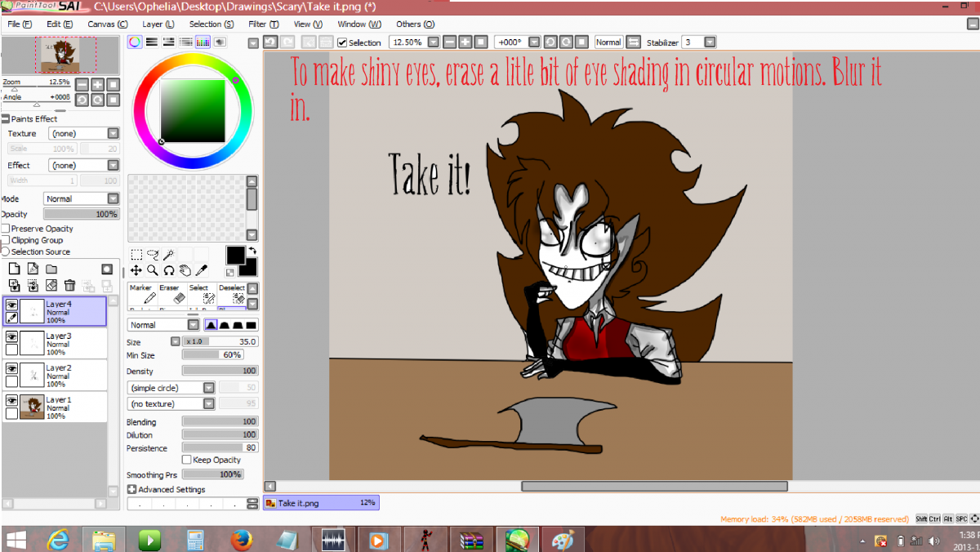Uncheck the Selection checkbox in toolbar
980x552 pixels.
(342, 42)
